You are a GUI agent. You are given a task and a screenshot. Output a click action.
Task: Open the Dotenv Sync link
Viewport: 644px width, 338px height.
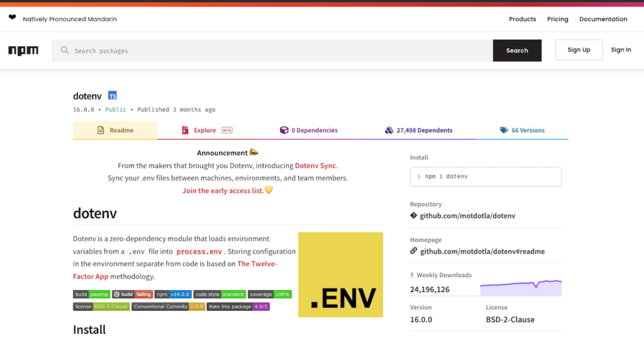click(x=316, y=166)
